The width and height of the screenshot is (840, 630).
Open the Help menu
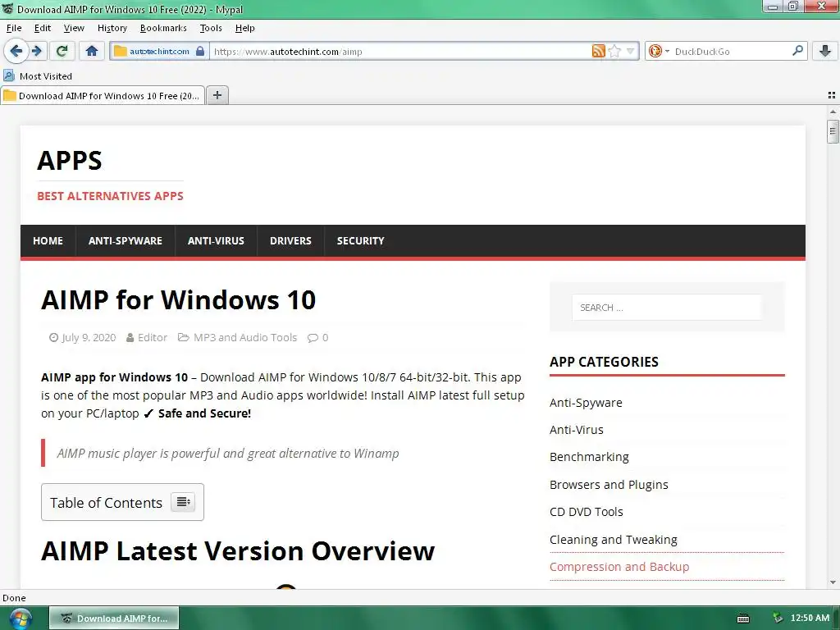tap(244, 28)
